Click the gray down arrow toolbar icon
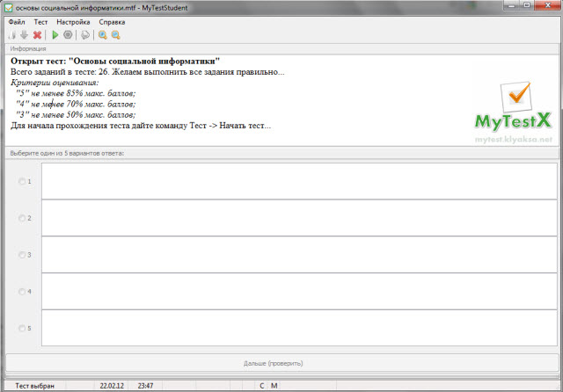Screen dimensions: 563x392 pos(24,35)
